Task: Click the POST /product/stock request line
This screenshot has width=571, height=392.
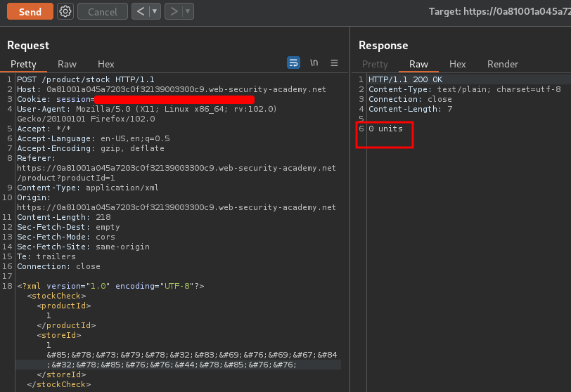Action: tap(86, 79)
